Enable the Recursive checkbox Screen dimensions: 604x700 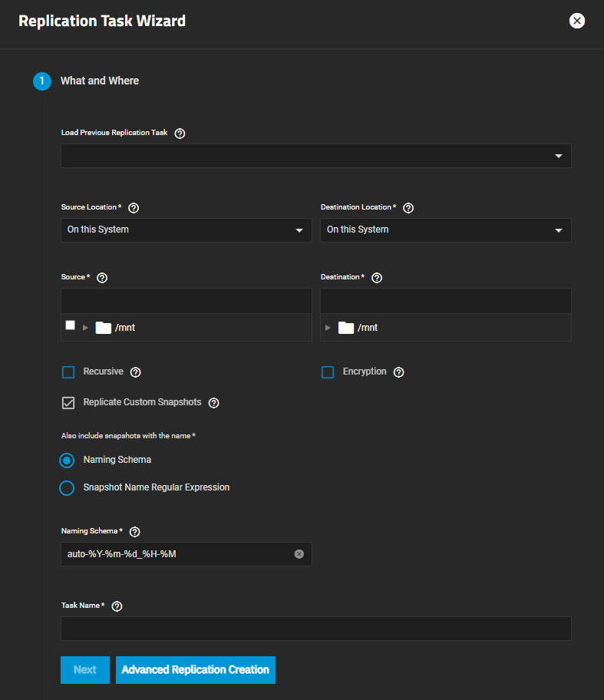(68, 372)
